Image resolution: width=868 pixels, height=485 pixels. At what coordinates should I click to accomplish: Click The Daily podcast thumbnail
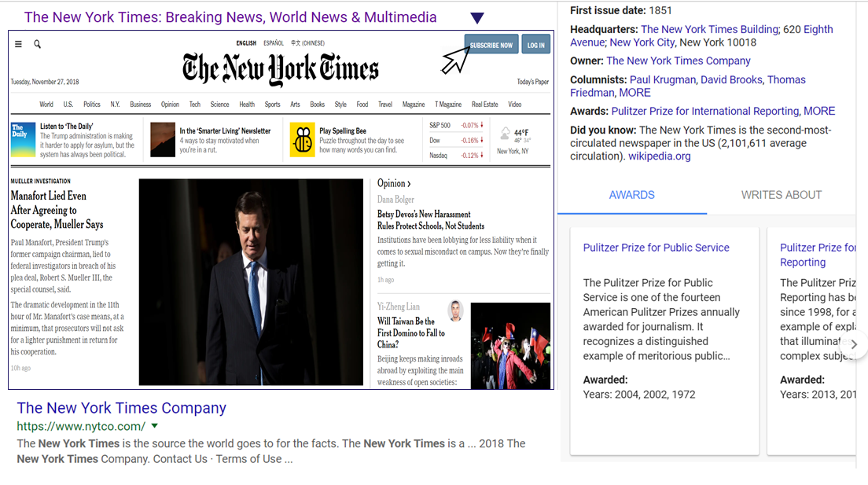pyautogui.click(x=24, y=139)
